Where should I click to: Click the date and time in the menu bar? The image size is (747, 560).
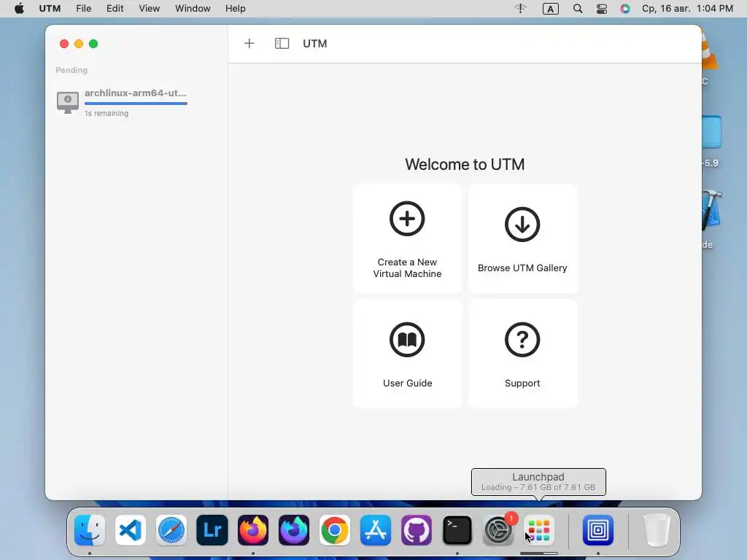(687, 9)
